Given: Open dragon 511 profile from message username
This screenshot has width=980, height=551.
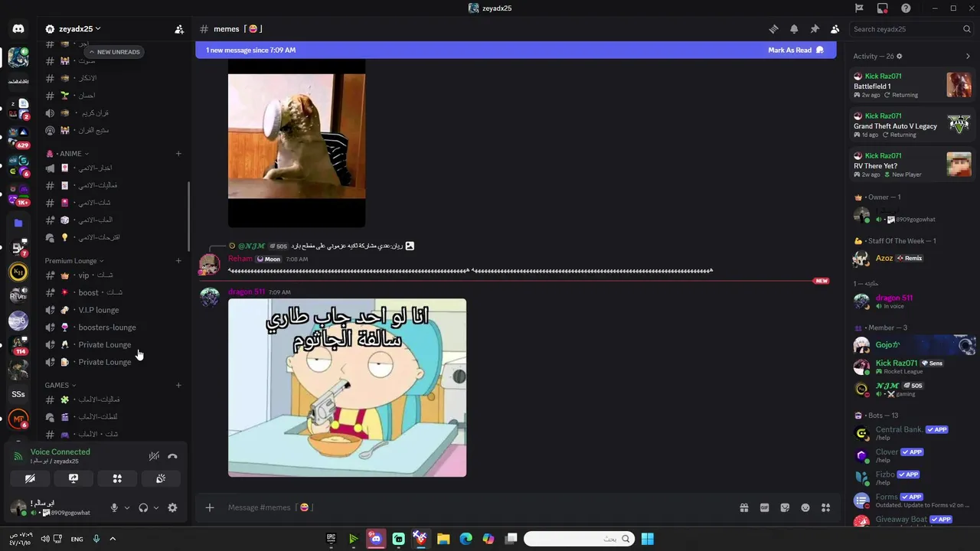Looking at the screenshot, I should (x=247, y=292).
